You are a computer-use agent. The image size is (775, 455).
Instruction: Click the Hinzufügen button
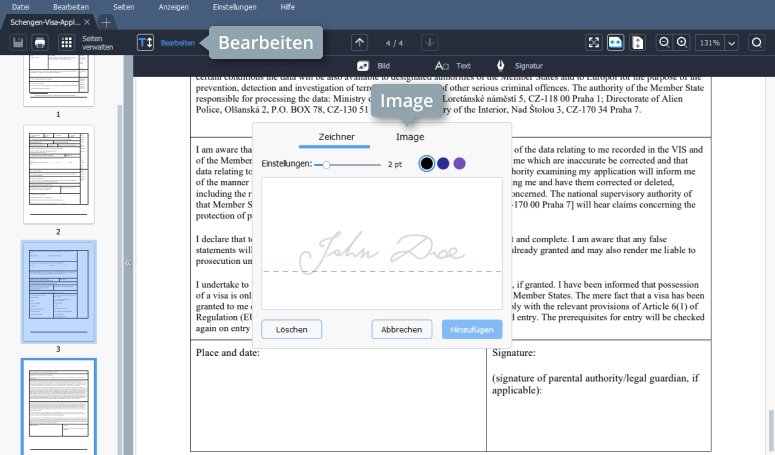point(472,330)
